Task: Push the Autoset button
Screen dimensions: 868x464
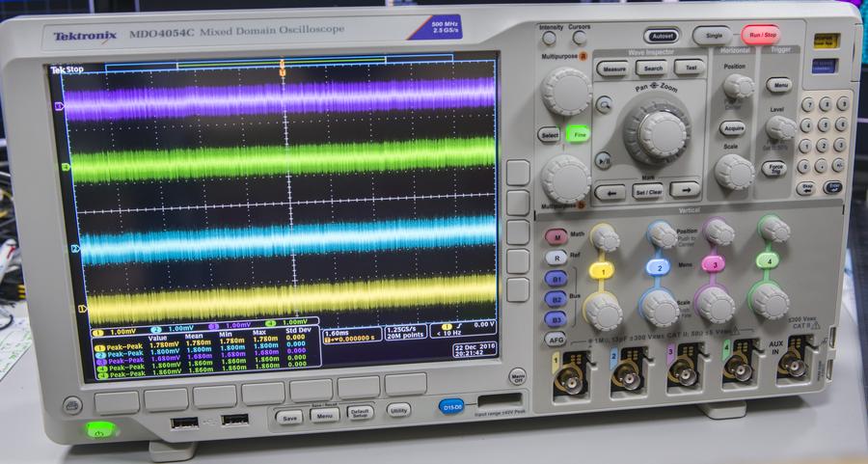Action: coord(662,36)
